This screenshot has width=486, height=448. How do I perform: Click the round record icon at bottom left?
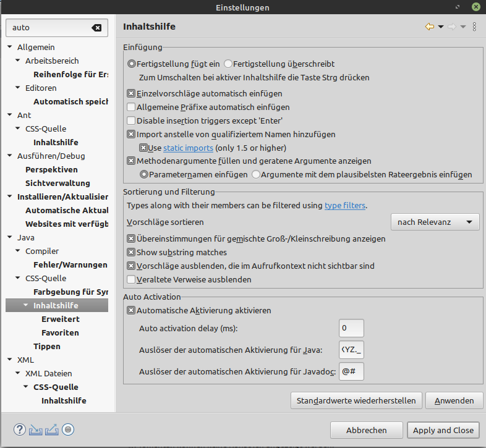coord(68,429)
